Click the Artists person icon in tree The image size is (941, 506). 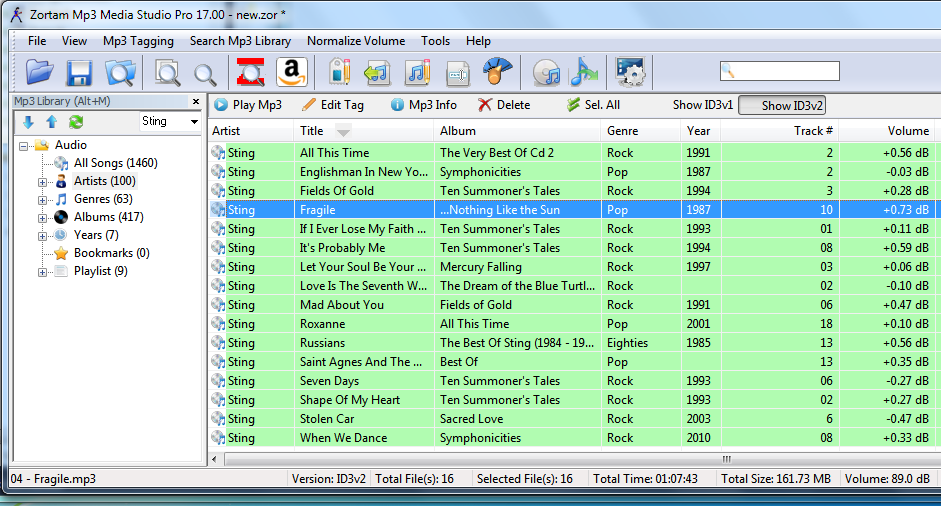tap(61, 181)
